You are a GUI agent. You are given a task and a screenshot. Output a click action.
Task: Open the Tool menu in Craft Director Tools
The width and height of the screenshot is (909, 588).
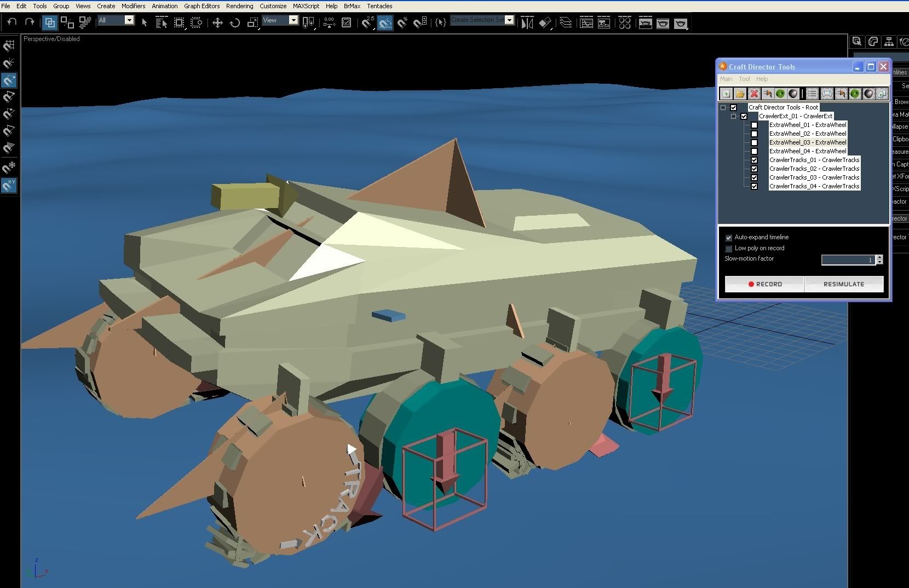tap(744, 79)
